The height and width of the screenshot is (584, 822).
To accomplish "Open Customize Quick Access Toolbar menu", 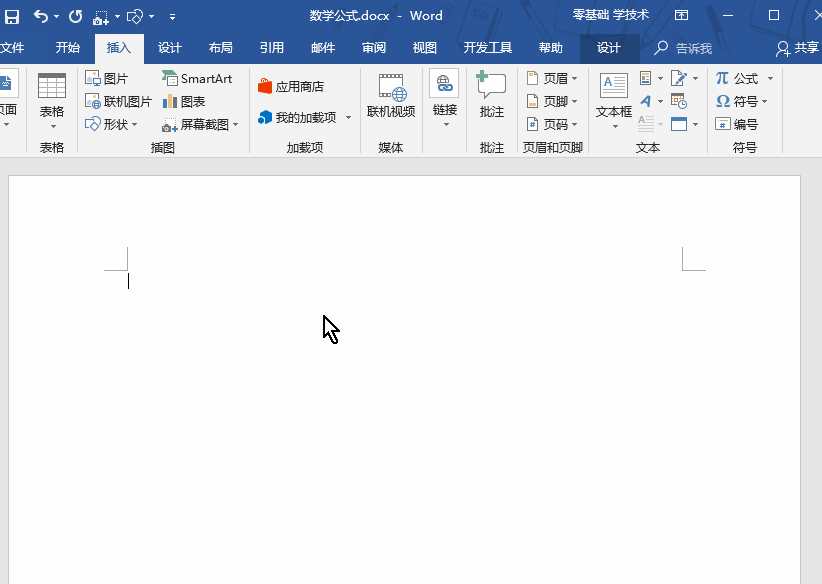I will click(172, 17).
